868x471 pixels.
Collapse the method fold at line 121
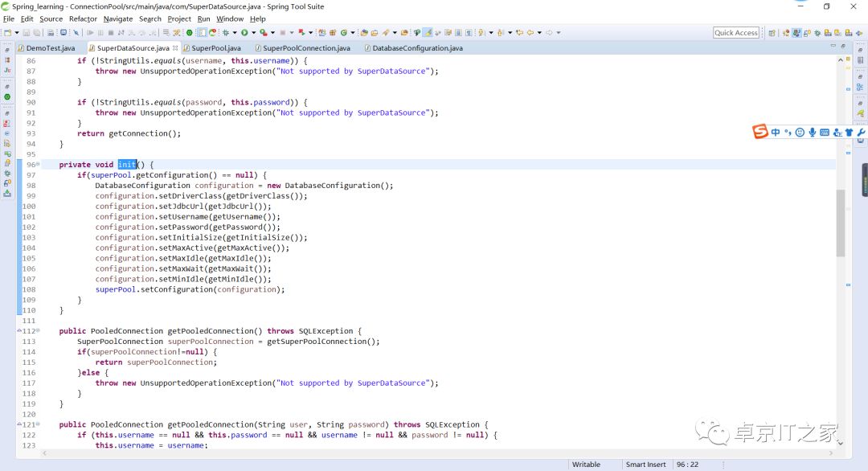(39, 424)
